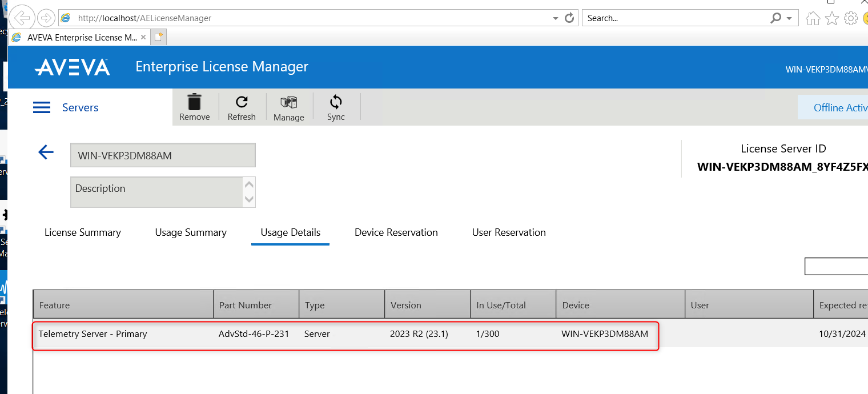Image resolution: width=868 pixels, height=394 pixels.
Task: Switch to the License Summary tab
Action: coord(83,232)
